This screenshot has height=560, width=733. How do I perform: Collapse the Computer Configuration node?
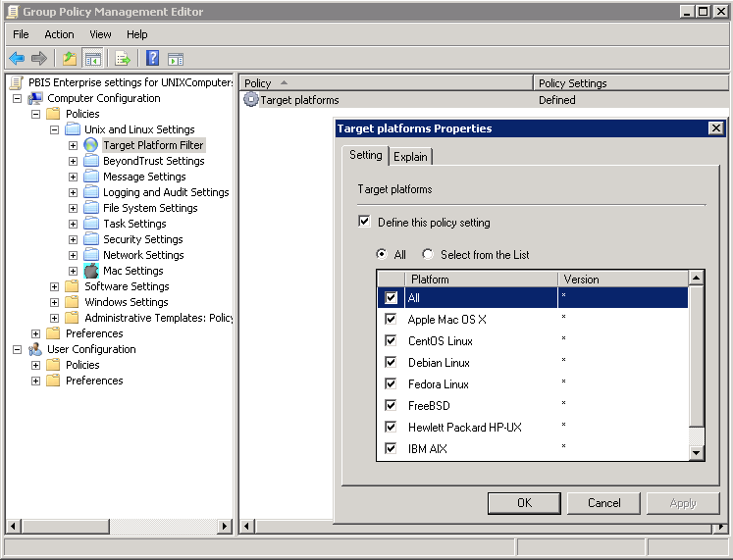pos(18,98)
